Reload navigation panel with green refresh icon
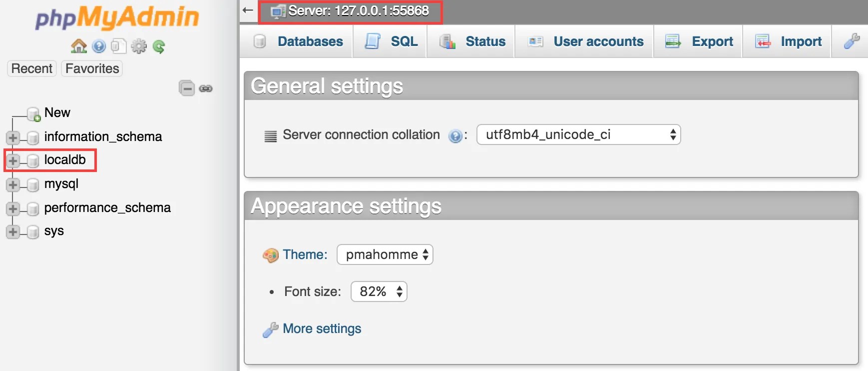Viewport: 868px width, 371px height. point(159,46)
